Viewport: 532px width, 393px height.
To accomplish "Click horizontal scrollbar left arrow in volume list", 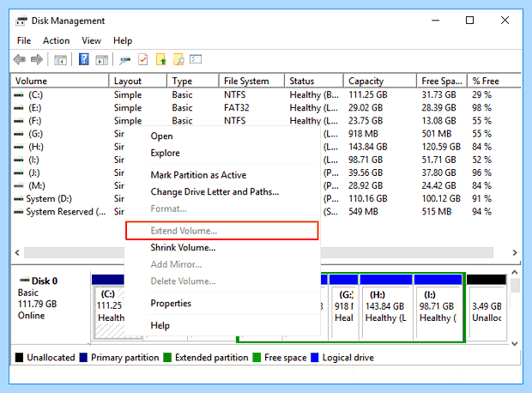I will tap(17, 252).
